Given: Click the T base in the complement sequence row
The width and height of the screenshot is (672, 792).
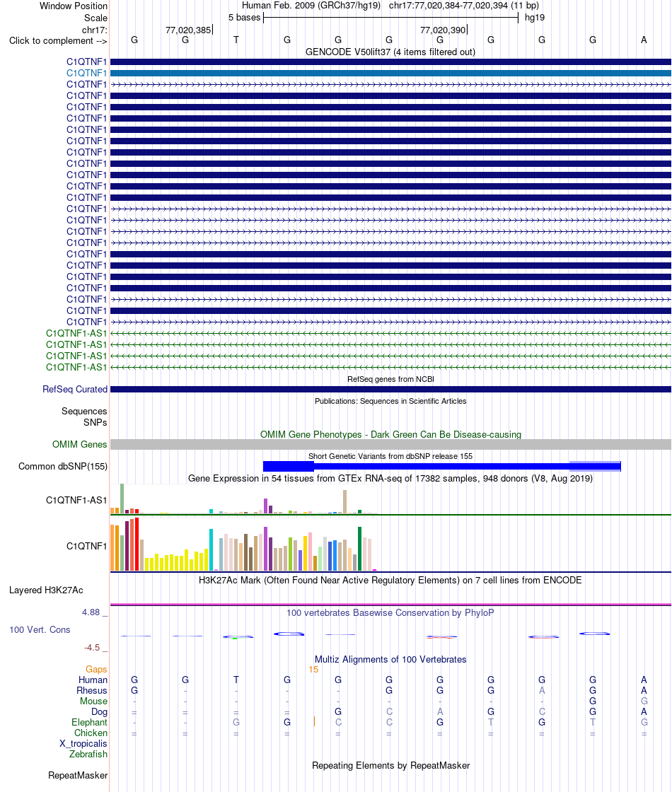Looking at the screenshot, I should (236, 40).
